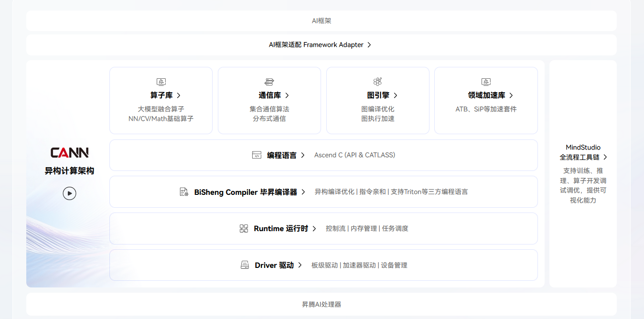Click the ATB、SiP等加速套件 text
644x319 pixels.
click(486, 109)
